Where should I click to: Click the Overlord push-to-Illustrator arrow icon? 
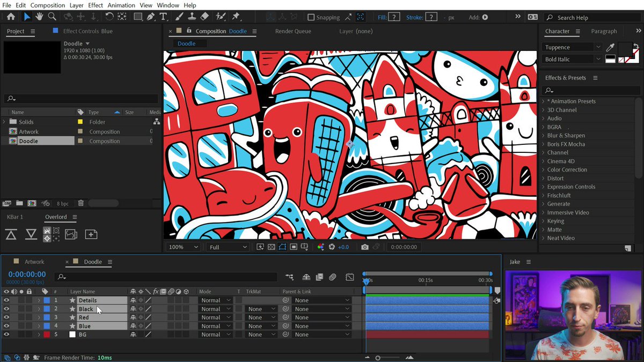pyautogui.click(x=11, y=234)
